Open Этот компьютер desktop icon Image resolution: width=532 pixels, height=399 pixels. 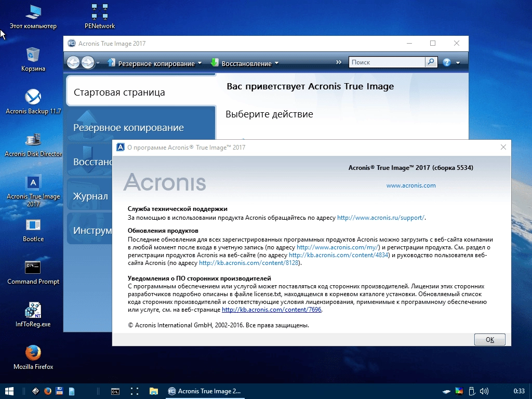(x=33, y=17)
